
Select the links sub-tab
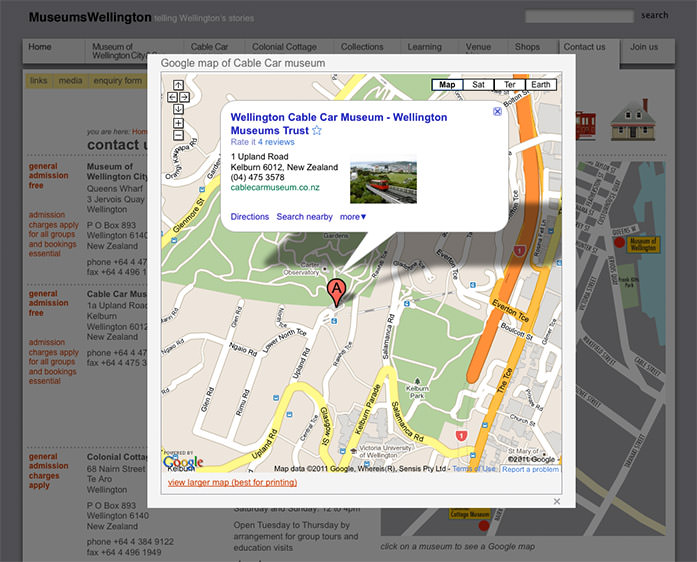38,80
